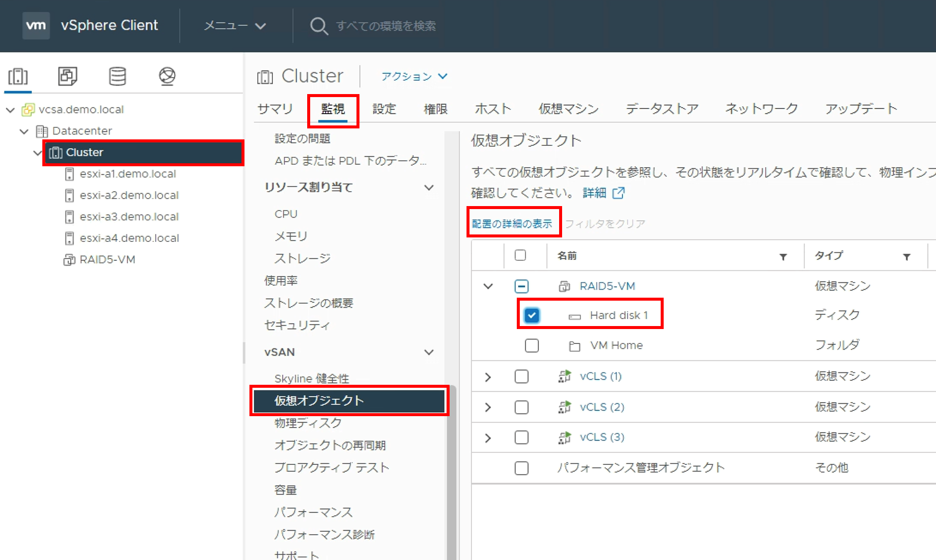Click the disk icon beside Hard disk 1
This screenshot has width=936, height=560.
coord(575,316)
